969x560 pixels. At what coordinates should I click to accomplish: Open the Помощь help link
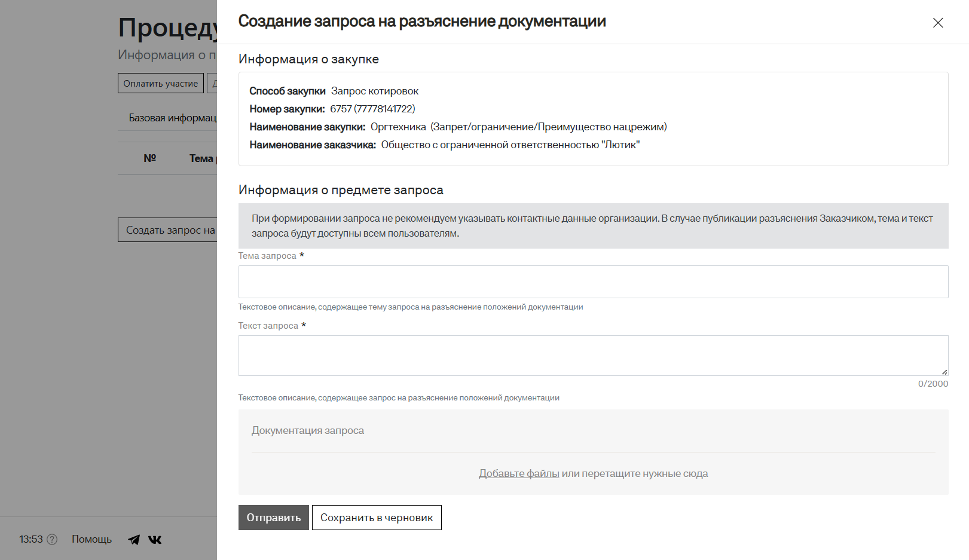tap(91, 539)
